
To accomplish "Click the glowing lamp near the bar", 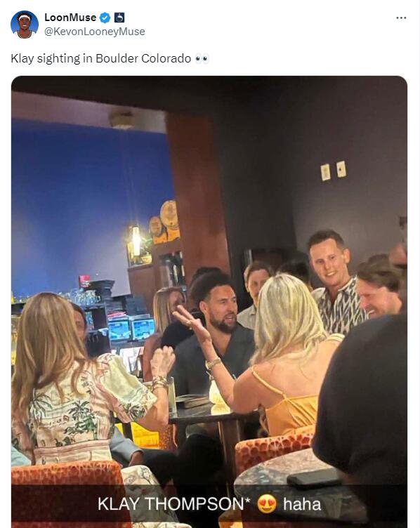I will [136, 240].
